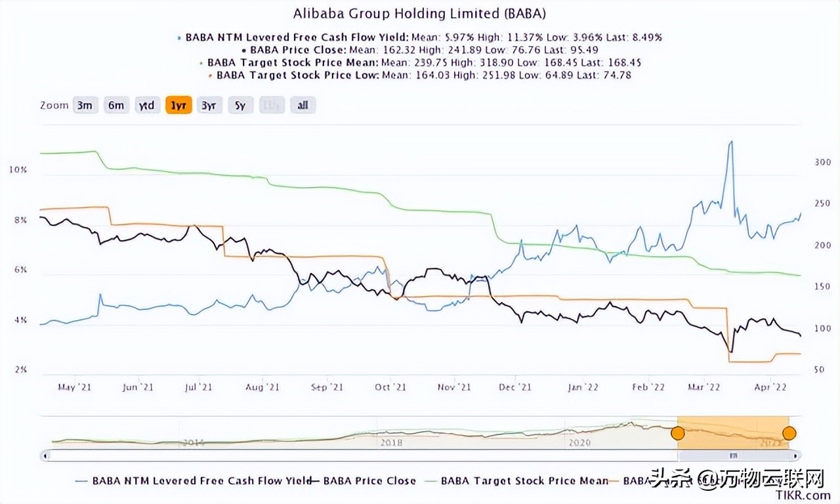Screen dimensions: 840x504
Task: Show all data with the all button
Action: [303, 105]
